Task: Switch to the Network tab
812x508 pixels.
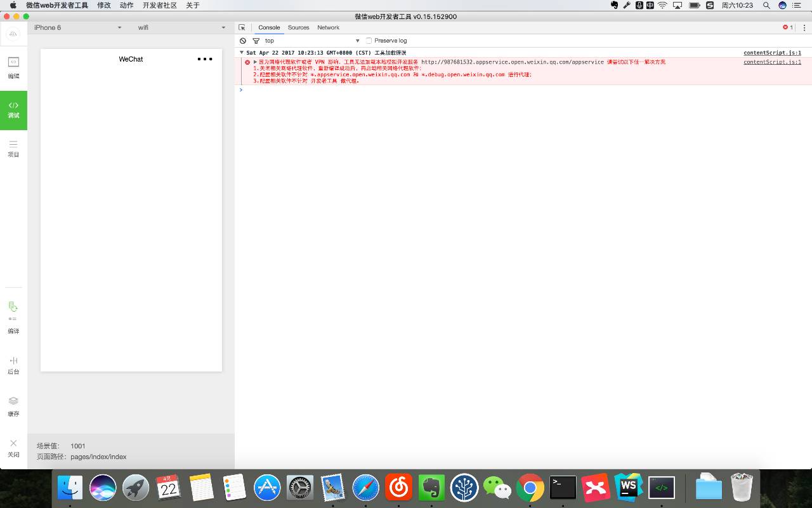Action: coord(328,27)
